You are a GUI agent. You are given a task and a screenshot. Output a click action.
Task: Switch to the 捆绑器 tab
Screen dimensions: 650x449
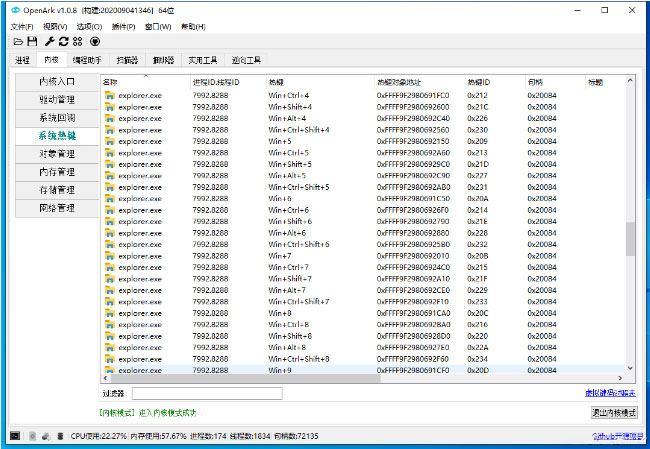tap(163, 60)
